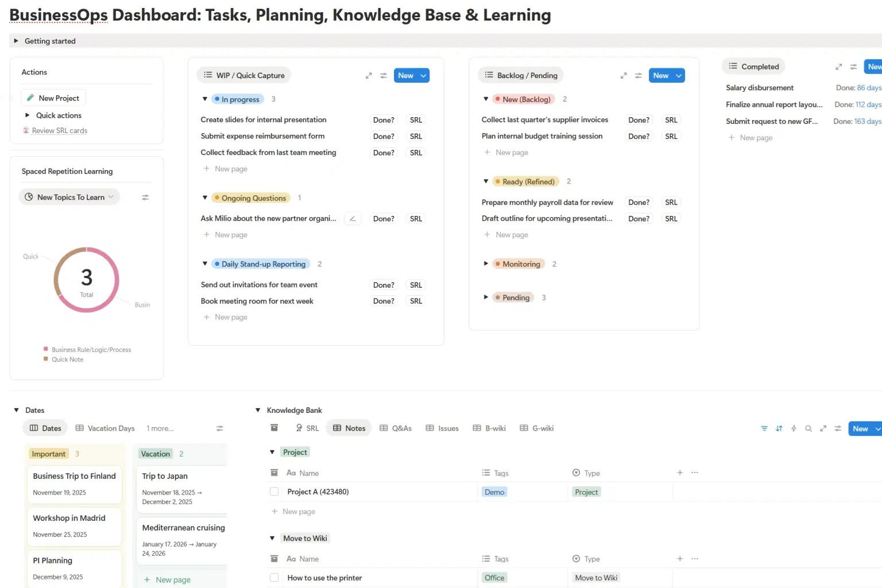Open the Review SRL cards link

pyautogui.click(x=59, y=131)
